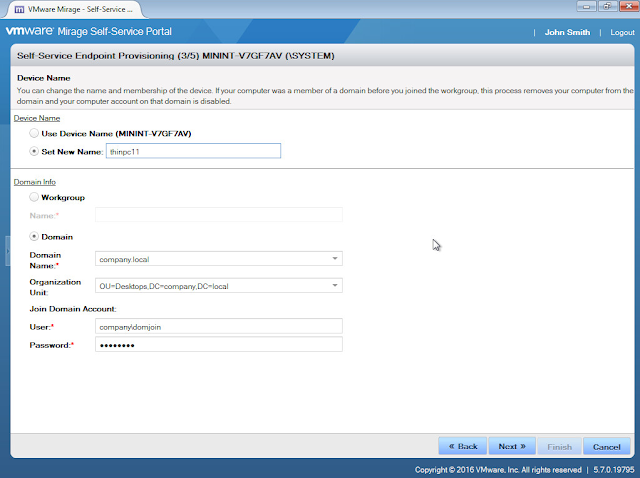The width and height of the screenshot is (640, 478).
Task: Click the John Smith user name
Action: (567, 32)
